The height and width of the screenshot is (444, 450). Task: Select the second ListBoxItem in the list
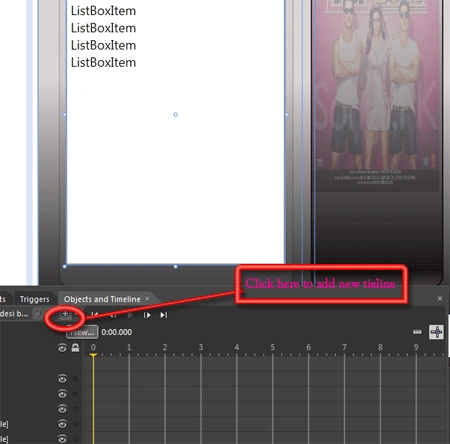[103, 28]
